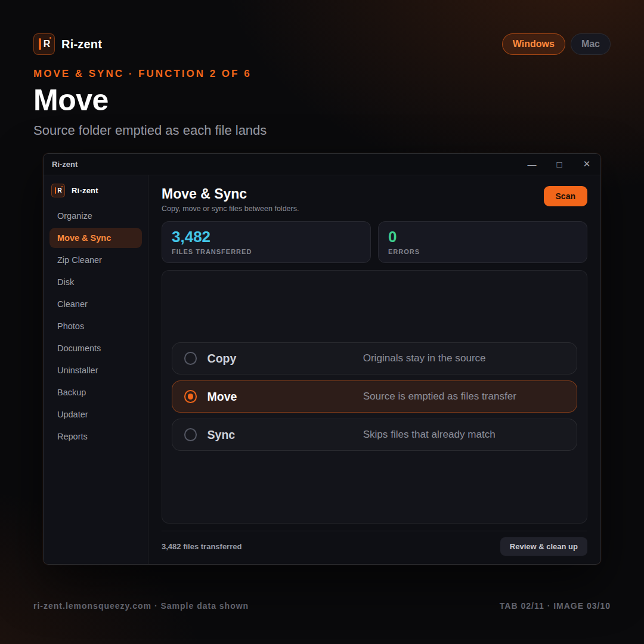Close the Ri-zent window
The height and width of the screenshot is (644, 644).
587,165
